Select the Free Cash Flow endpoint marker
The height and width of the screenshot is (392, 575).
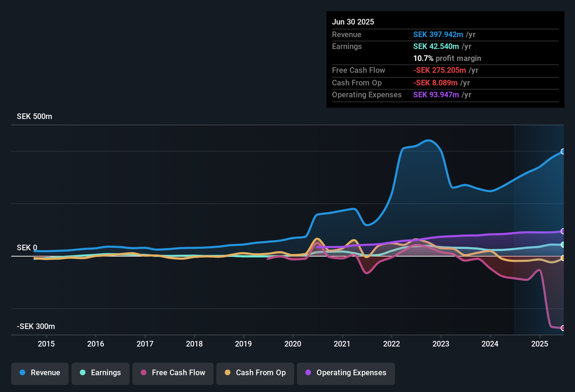563,328
